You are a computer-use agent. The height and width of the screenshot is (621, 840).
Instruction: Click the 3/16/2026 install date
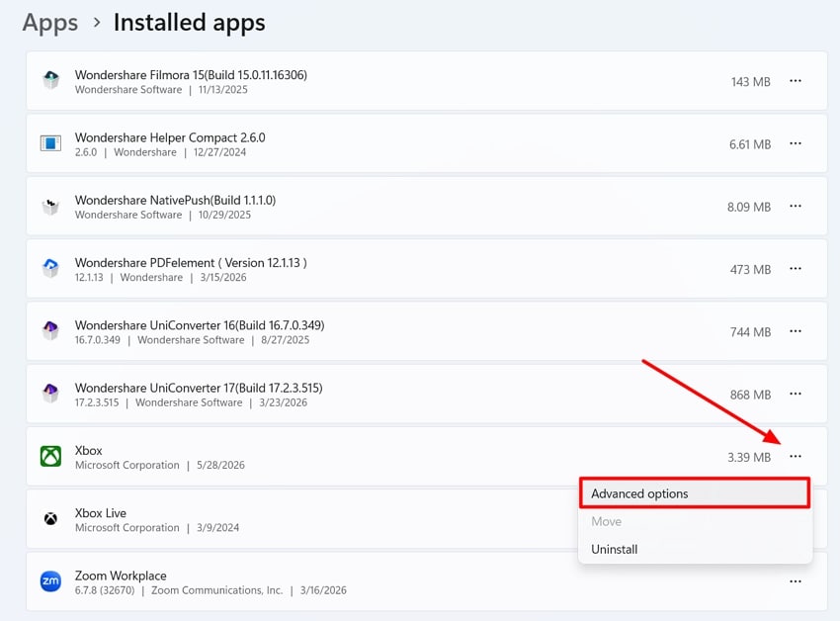(323, 590)
